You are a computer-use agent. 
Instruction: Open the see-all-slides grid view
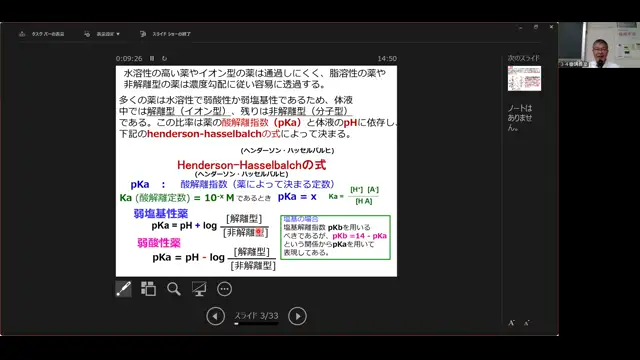point(148,289)
